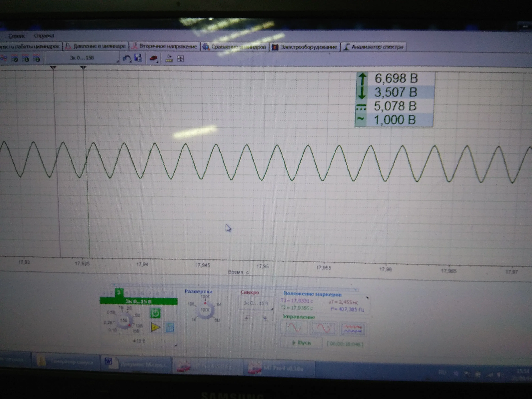This screenshot has width=532, height=399.
Task: Click the ruler measurement toolbar icon
Action: tap(169, 59)
